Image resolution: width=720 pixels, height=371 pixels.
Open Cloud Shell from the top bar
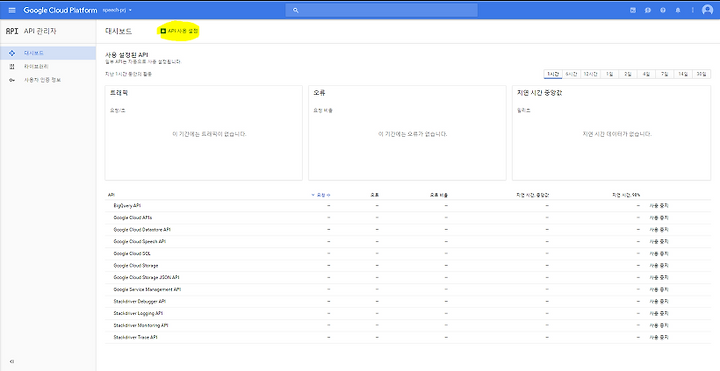click(x=633, y=10)
